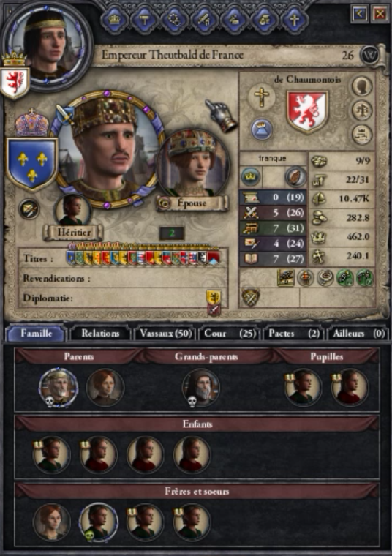Open the Vassaux (50) tab
Screen dimensions: 392x556
[165, 334]
